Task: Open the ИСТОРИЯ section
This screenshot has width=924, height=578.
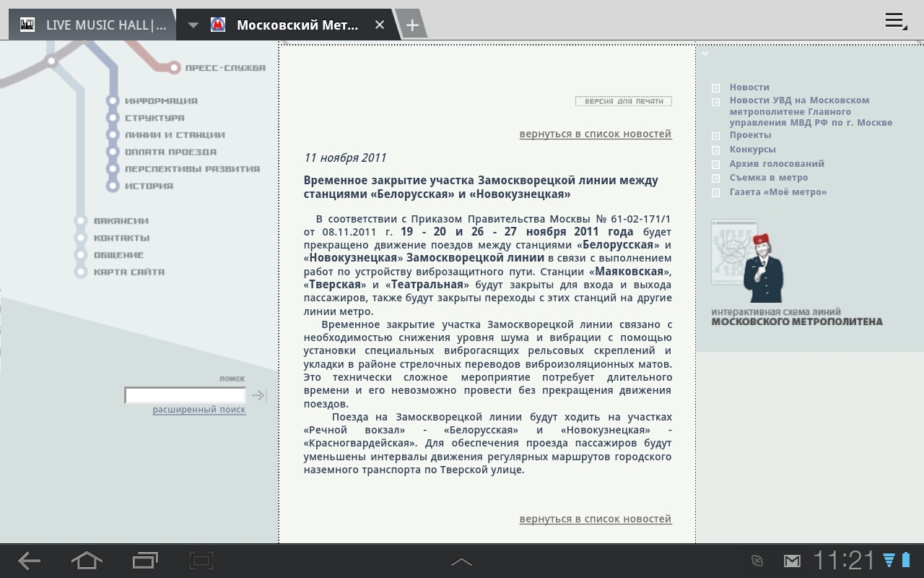Action: (x=149, y=186)
